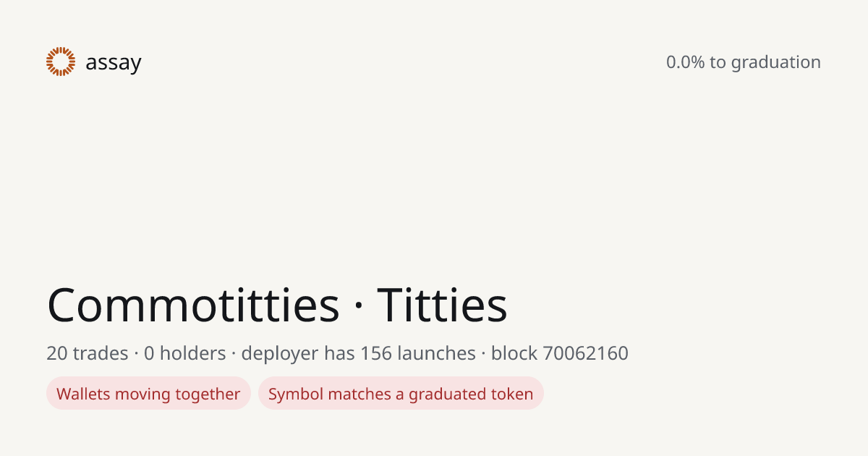Select the Wallets moving together warning badge
This screenshot has height=456, width=868.
pyautogui.click(x=148, y=394)
